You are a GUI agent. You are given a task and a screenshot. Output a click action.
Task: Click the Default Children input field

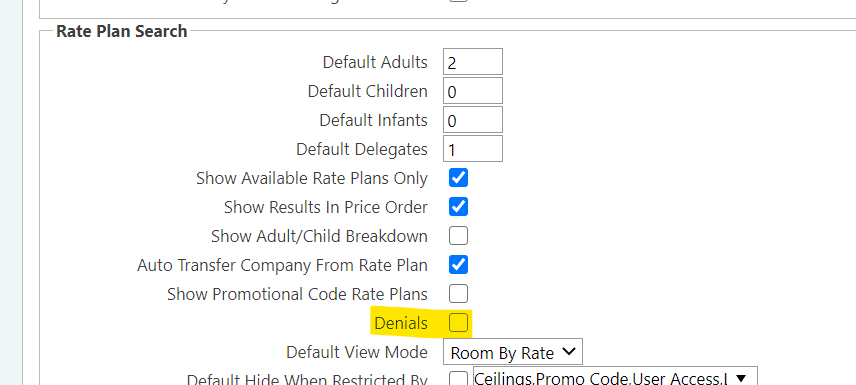coord(473,91)
